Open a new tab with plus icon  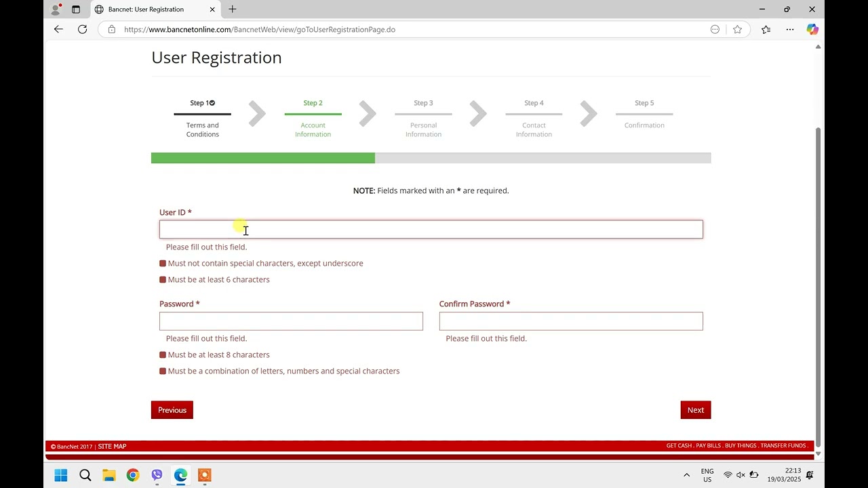point(233,9)
